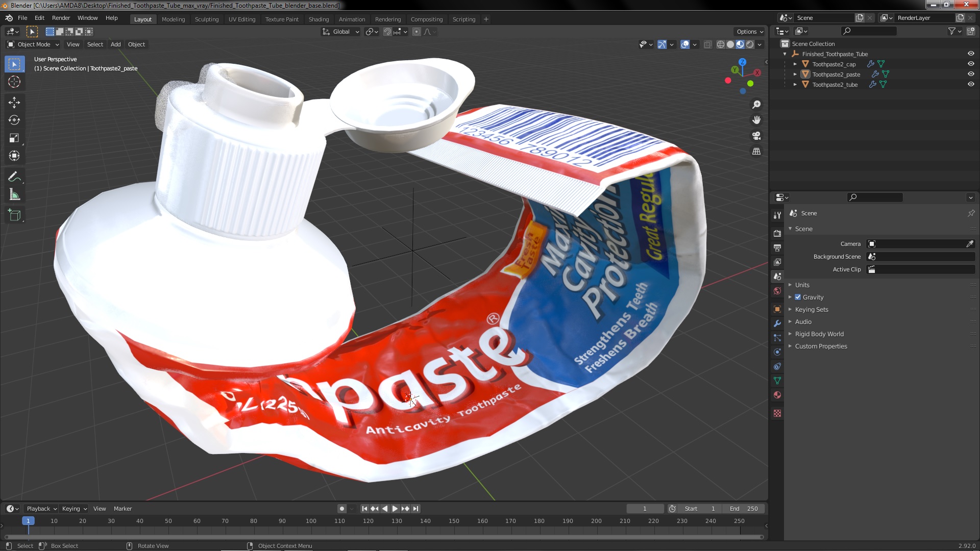Switch to the Shading workspace tab

tap(318, 19)
